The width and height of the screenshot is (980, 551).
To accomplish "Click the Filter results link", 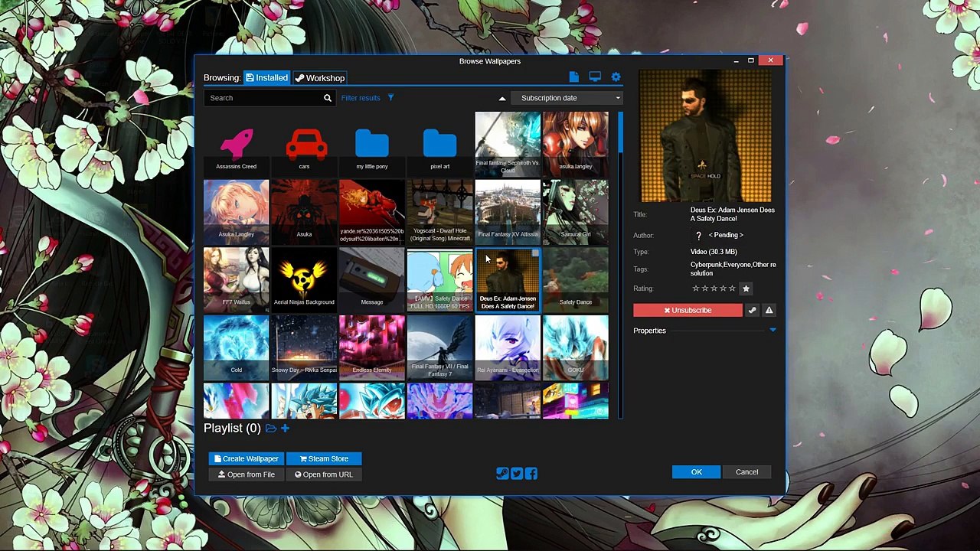I will pos(361,98).
